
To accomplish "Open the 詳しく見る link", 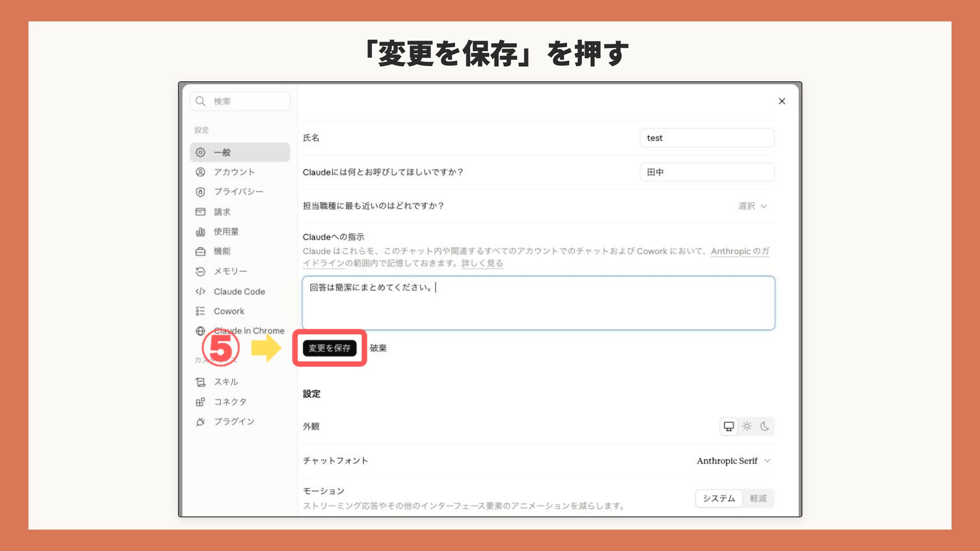I will point(482,263).
